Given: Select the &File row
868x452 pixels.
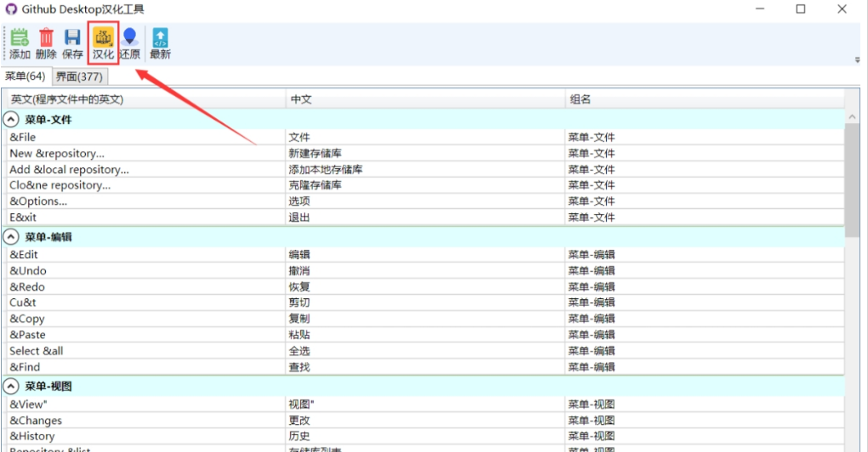Looking at the screenshot, I should (425, 137).
